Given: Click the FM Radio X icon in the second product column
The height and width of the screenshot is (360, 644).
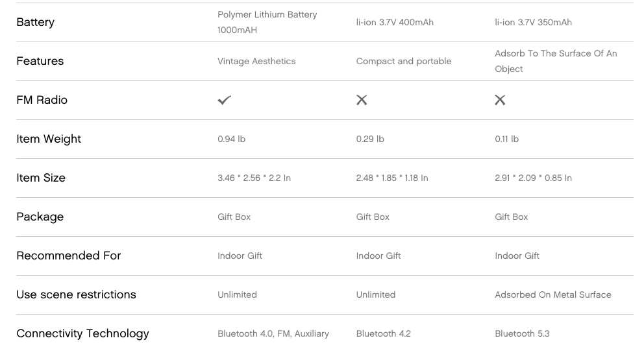Looking at the screenshot, I should point(362,100).
